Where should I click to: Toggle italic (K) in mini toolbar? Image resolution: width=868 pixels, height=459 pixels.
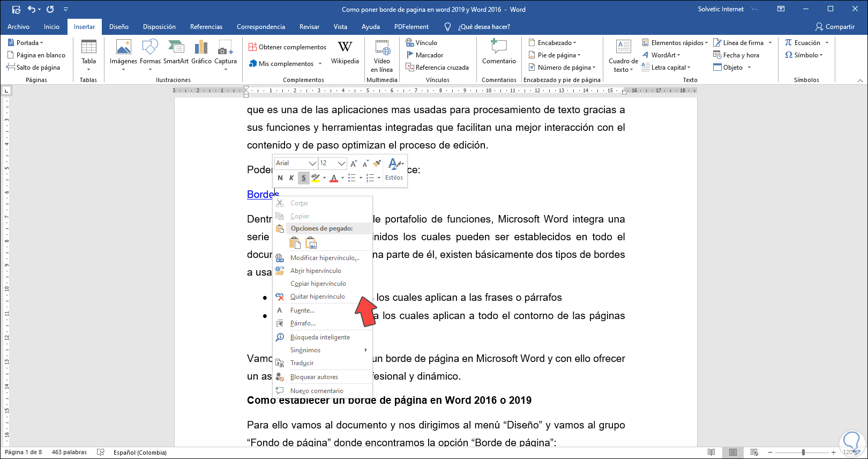coord(291,178)
